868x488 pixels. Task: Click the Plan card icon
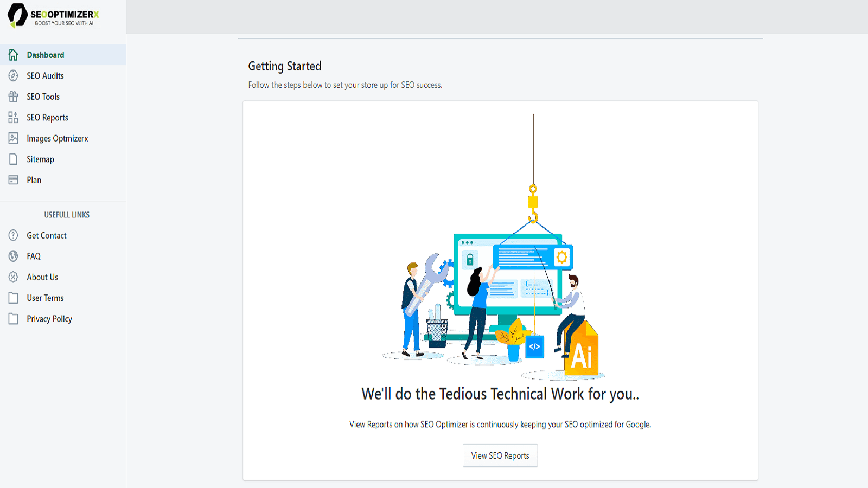[13, 180]
